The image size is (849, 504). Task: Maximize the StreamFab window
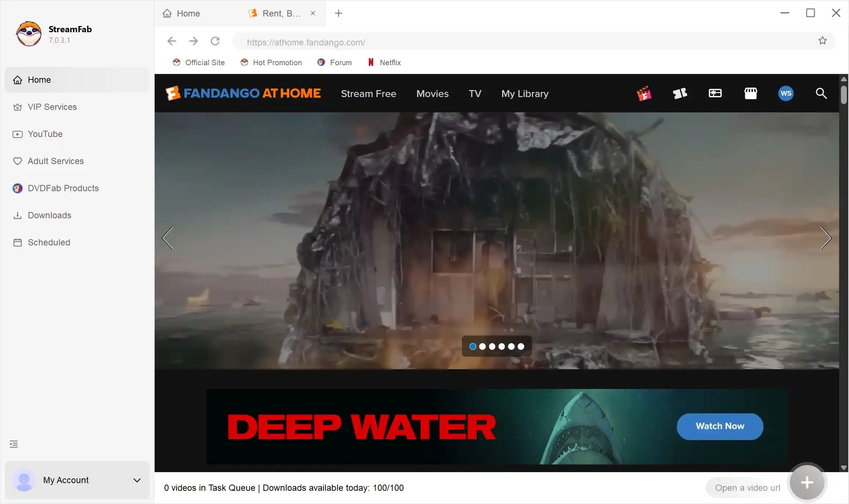[811, 13]
